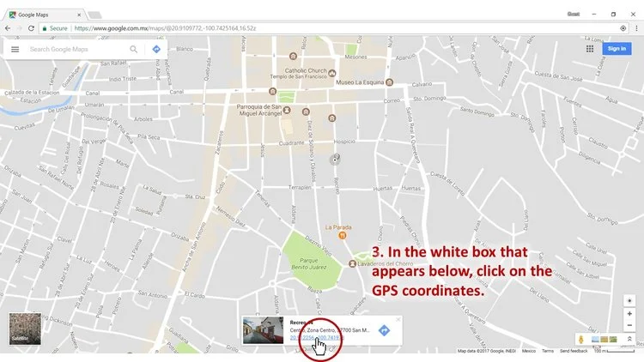Open the Chrome three-dot menu
This screenshot has width=644, height=362.
click(x=636, y=28)
